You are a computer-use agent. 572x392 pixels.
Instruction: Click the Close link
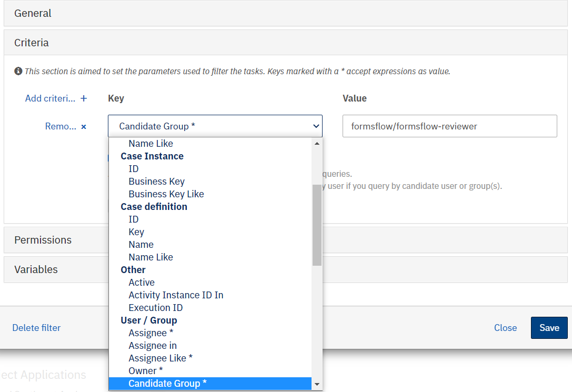pos(505,328)
